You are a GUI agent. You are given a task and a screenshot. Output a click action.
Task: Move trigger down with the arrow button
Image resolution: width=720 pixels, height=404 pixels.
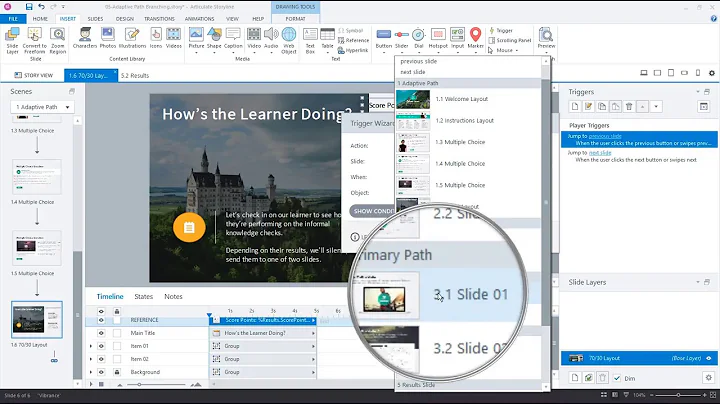click(656, 107)
